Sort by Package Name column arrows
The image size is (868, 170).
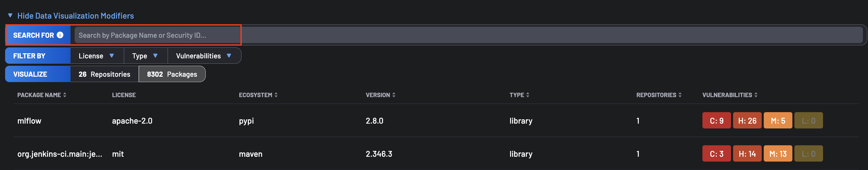[65, 95]
